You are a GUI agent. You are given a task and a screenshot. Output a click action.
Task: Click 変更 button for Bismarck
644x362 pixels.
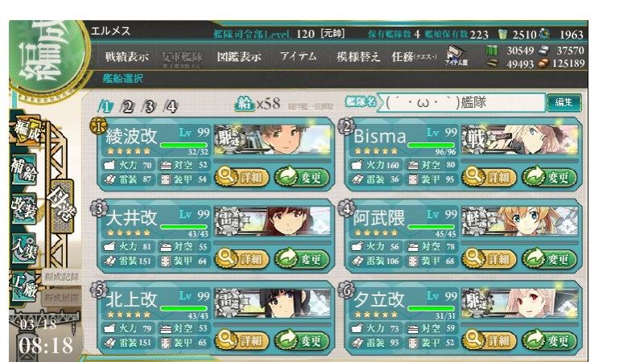tap(549, 177)
